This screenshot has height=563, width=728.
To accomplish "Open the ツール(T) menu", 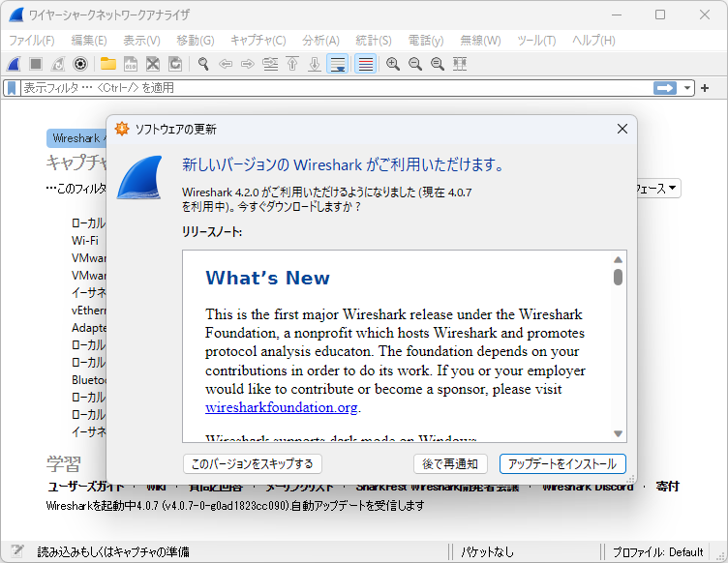I will (536, 41).
